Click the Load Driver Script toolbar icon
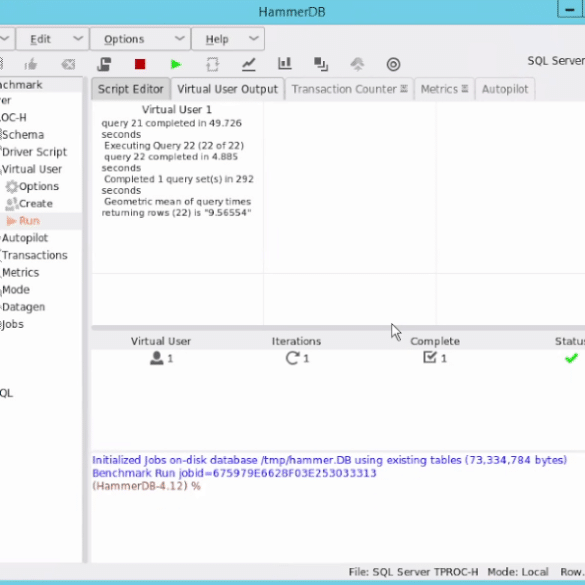Image resolution: width=585 pixels, height=585 pixels. click(x=104, y=64)
